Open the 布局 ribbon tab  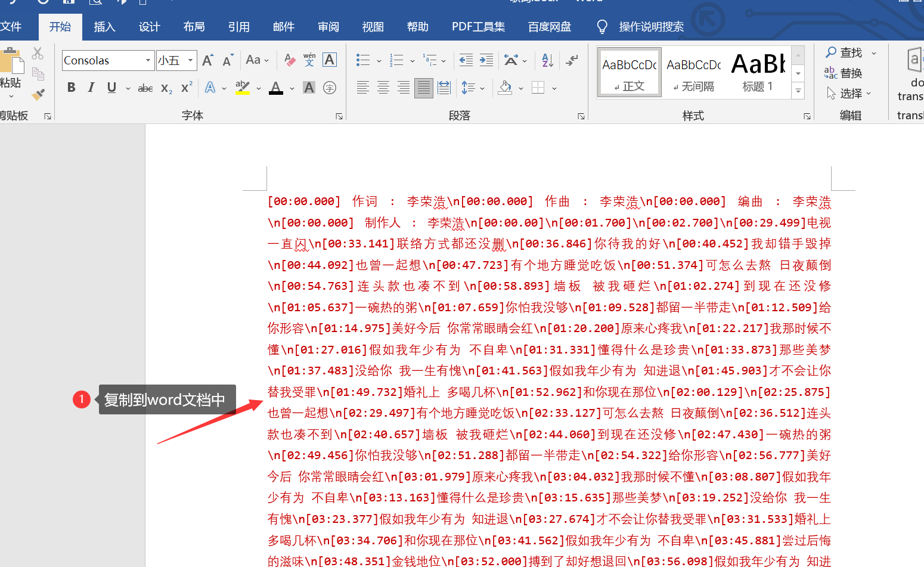pyautogui.click(x=194, y=27)
